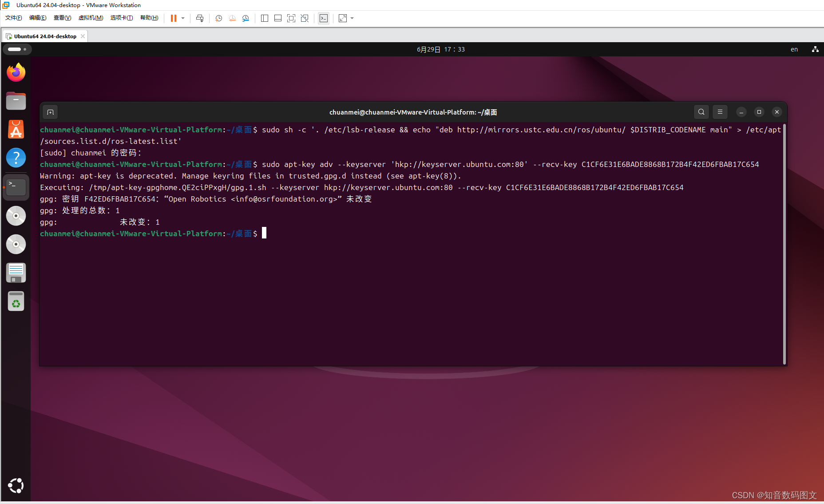Viewport: 824px width, 504px height.
Task: Select the Ubuntu64 24.04-desktop tab
Action: (x=44, y=36)
